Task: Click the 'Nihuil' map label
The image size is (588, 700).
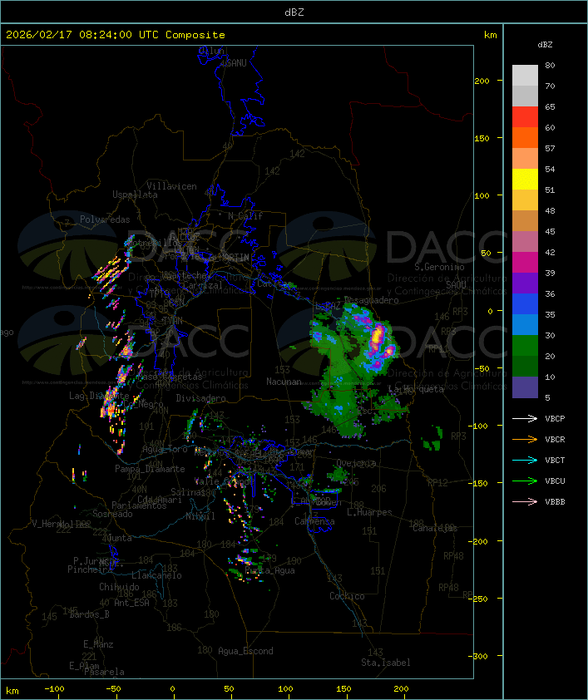Action: [x=200, y=516]
